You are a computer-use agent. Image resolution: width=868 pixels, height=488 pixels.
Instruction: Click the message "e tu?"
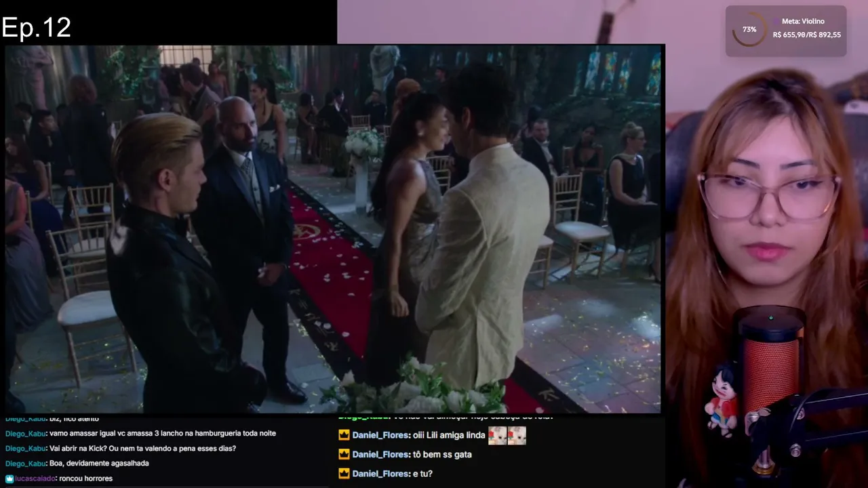tap(422, 474)
